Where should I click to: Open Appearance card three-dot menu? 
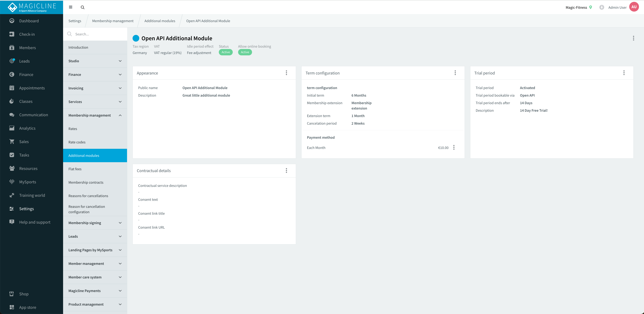click(x=286, y=73)
